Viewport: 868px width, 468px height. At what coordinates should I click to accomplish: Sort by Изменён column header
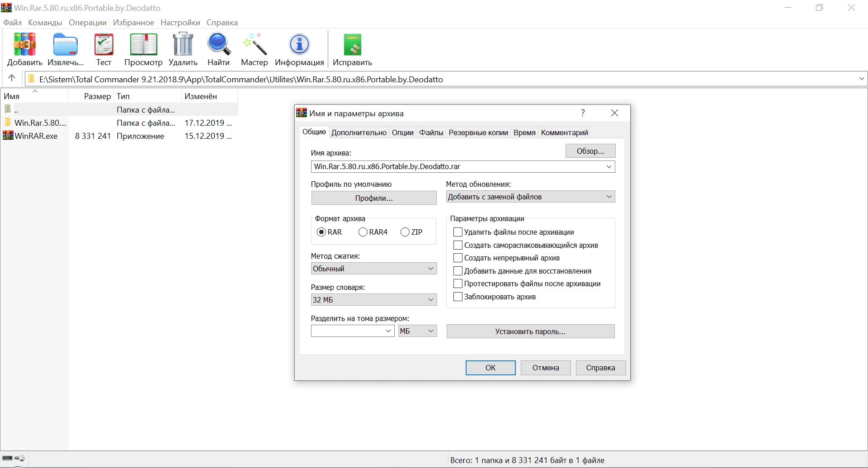(209, 96)
